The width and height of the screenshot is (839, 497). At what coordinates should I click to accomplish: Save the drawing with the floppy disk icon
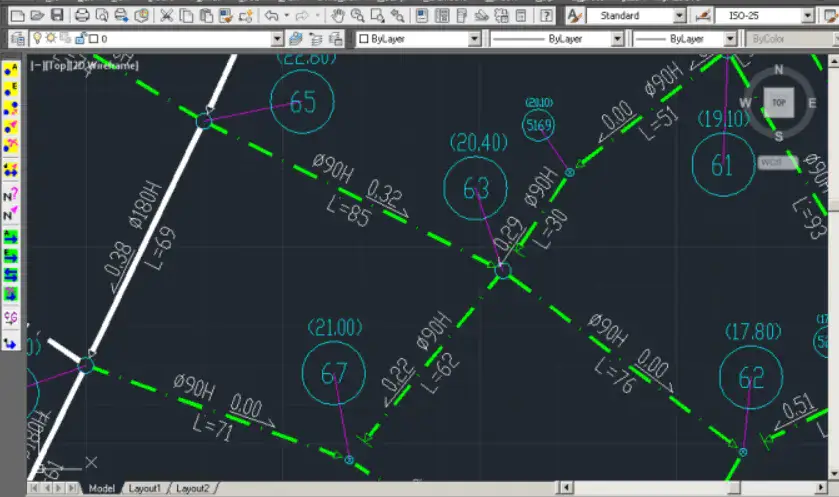(57, 16)
